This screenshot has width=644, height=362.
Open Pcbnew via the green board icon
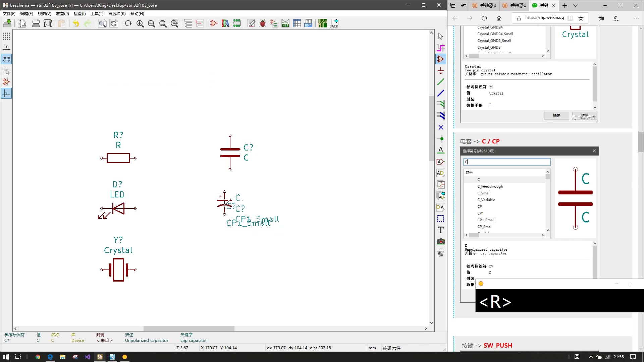tap(323, 23)
